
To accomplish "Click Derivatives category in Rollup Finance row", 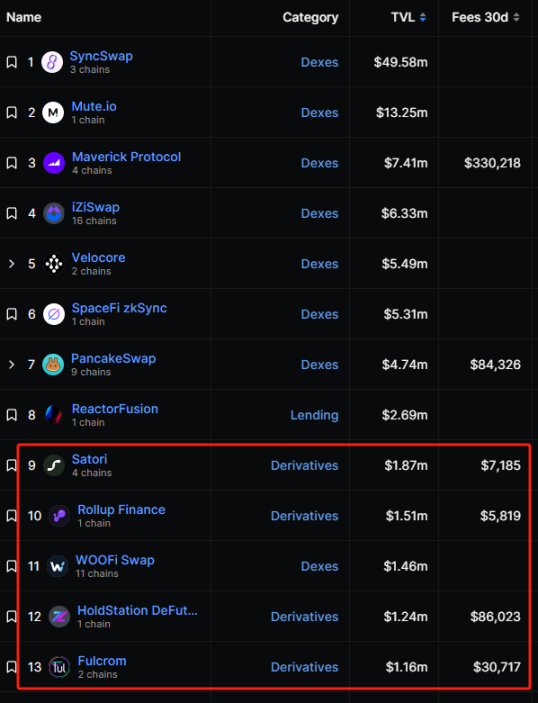I will pyautogui.click(x=304, y=516).
